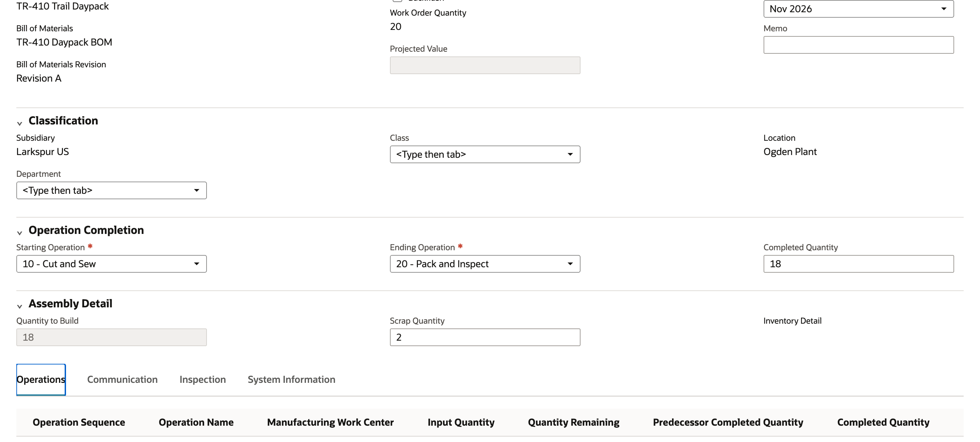Click the Scrap Quantity field
The height and width of the screenshot is (442, 980).
(x=485, y=337)
